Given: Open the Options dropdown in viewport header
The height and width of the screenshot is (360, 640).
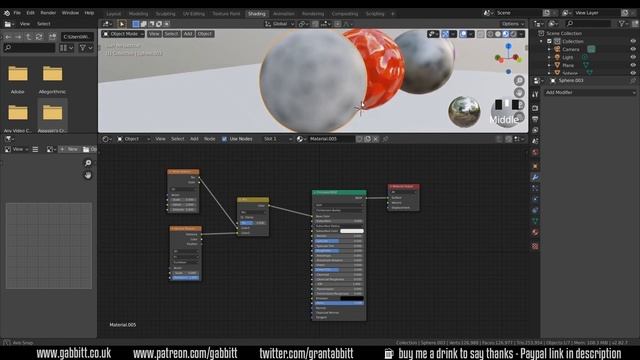Looking at the screenshot, I should click(x=513, y=24).
